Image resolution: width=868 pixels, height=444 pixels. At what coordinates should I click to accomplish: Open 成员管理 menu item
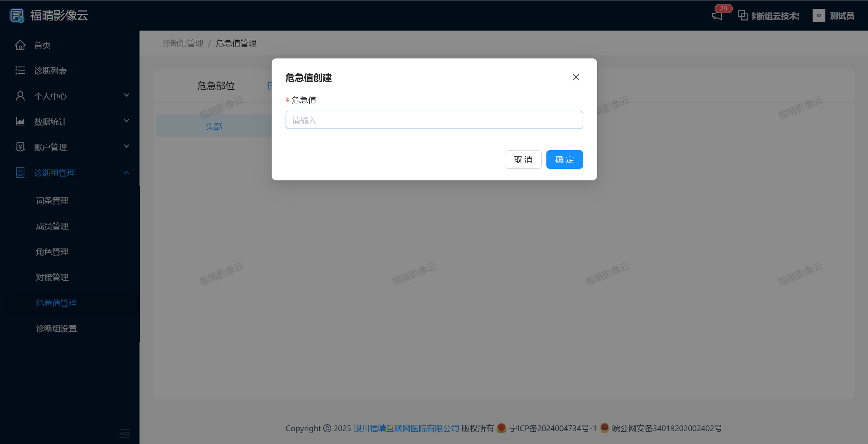(x=52, y=226)
